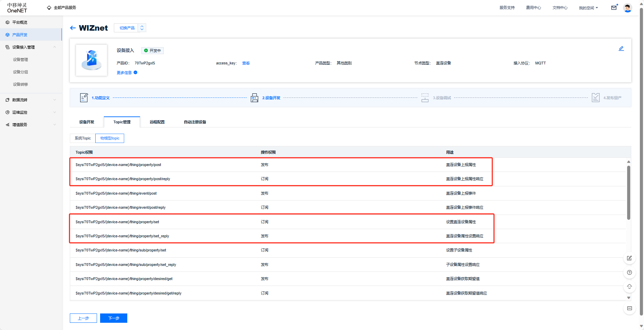644x330 pixels.
Task: Open the 切换产品 product switcher dropdown
Action: point(130,28)
